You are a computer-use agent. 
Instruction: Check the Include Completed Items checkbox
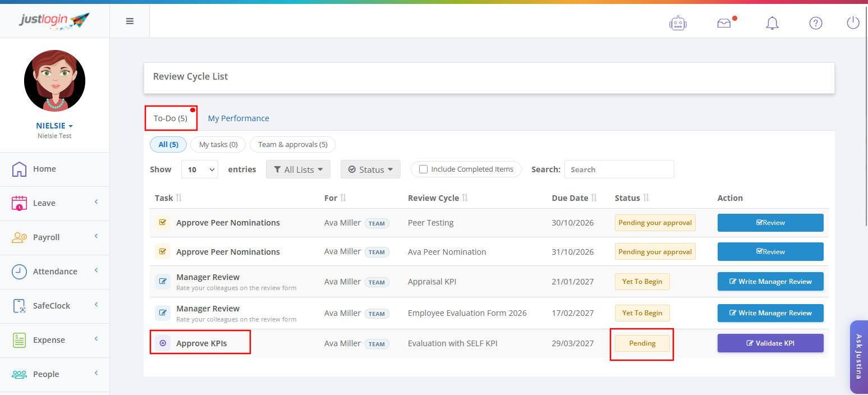(x=424, y=169)
